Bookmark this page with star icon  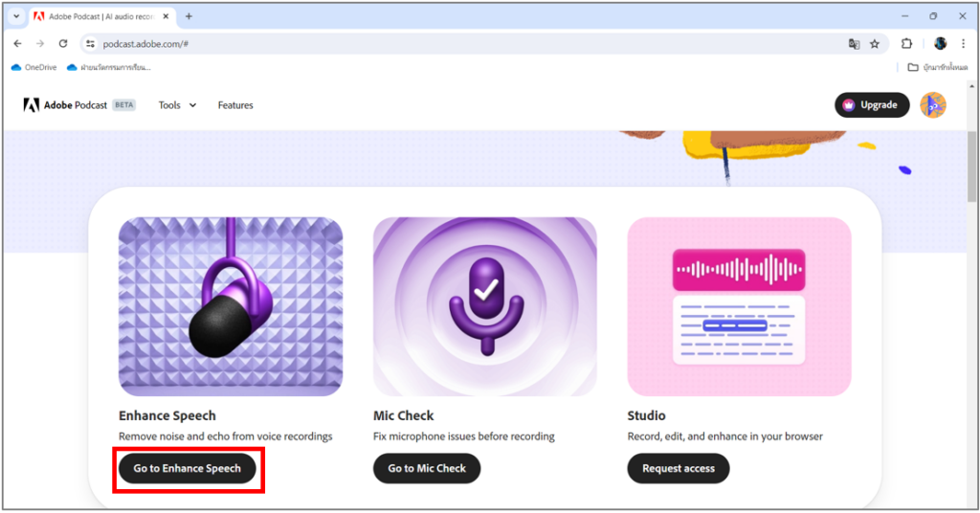point(875,44)
